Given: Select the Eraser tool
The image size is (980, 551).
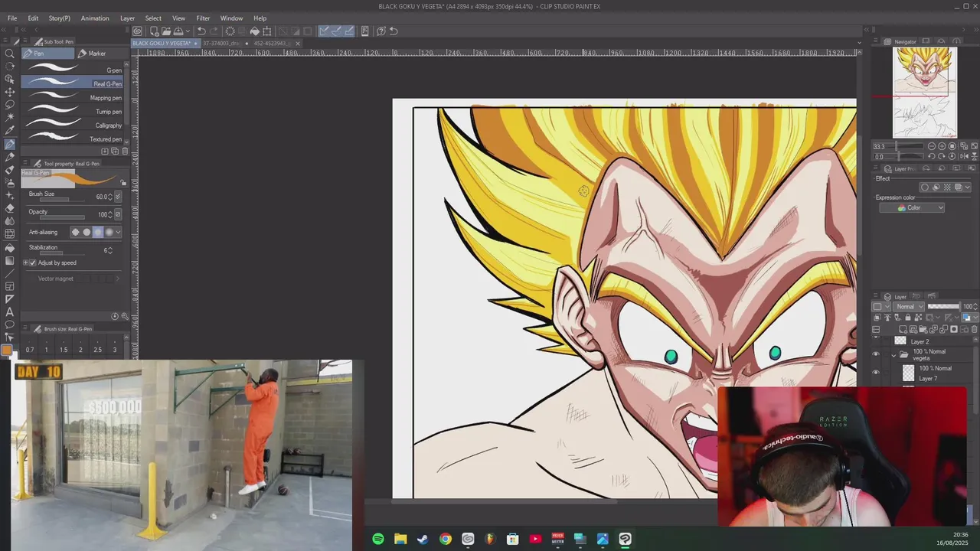Looking at the screenshot, I should [x=9, y=208].
